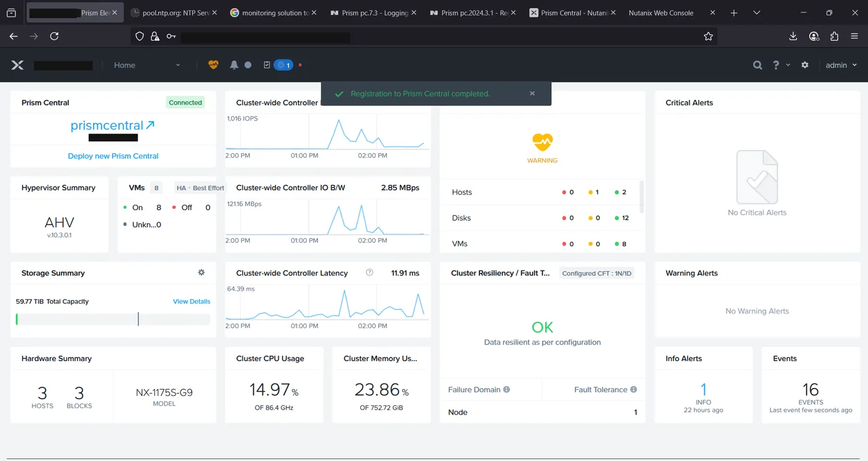Click the storage capacity usage bar
This screenshot has height=461, width=868.
click(113, 319)
